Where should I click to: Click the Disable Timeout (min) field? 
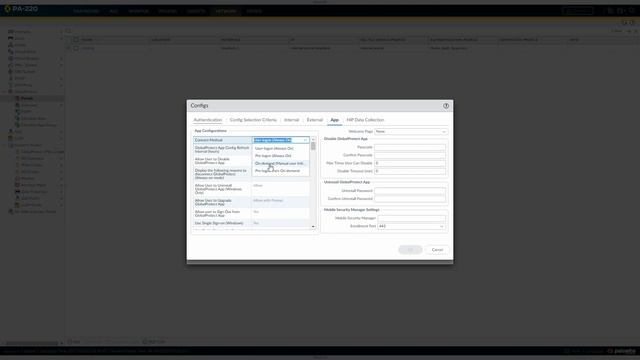410,171
